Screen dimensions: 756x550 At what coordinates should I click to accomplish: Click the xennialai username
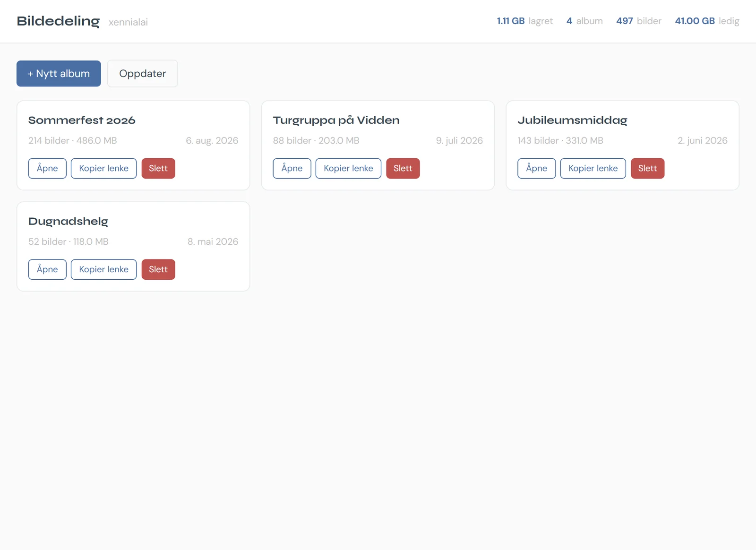coord(128,22)
